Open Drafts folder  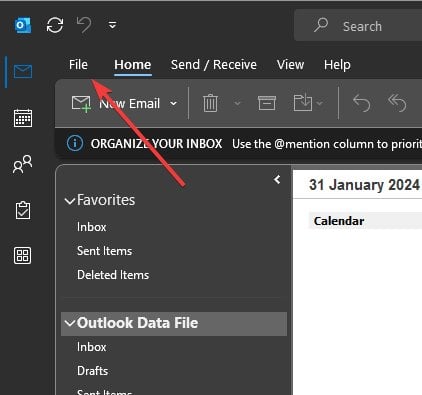(x=92, y=371)
